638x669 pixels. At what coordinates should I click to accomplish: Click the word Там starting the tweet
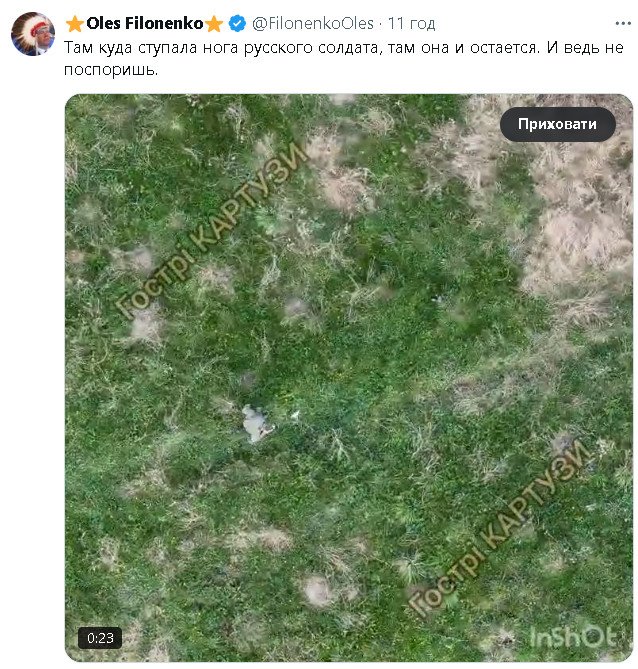pyautogui.click(x=80, y=47)
